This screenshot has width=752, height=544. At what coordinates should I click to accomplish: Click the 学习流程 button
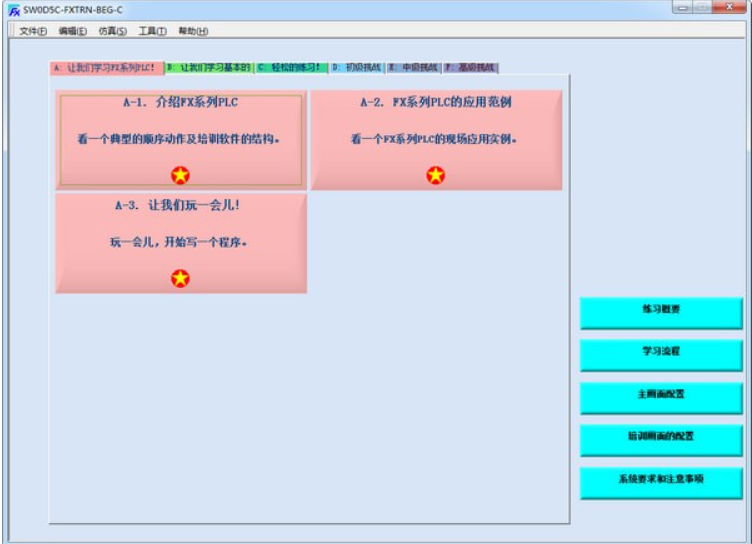pyautogui.click(x=661, y=355)
